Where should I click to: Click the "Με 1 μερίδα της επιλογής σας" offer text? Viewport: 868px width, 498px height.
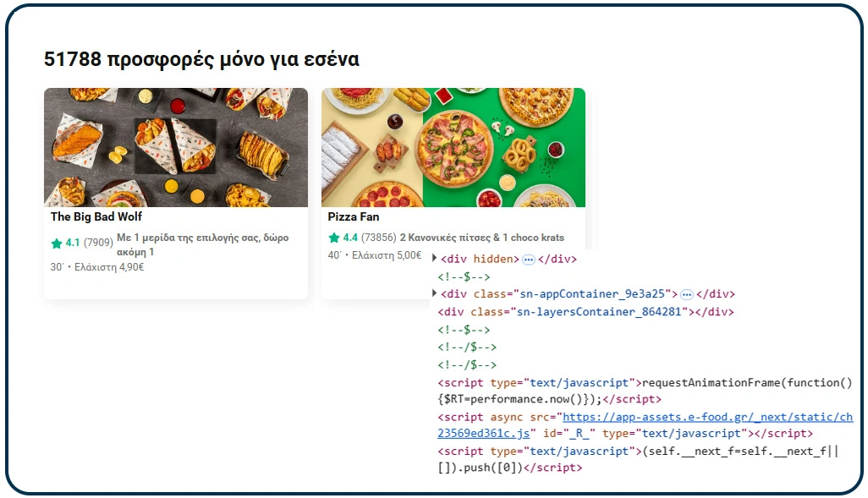tap(202, 238)
